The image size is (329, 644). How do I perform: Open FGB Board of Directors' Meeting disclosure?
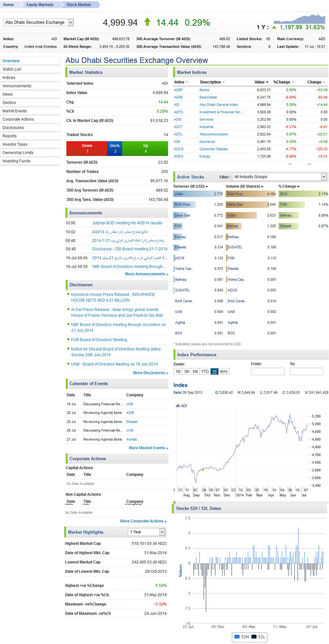pos(99,340)
